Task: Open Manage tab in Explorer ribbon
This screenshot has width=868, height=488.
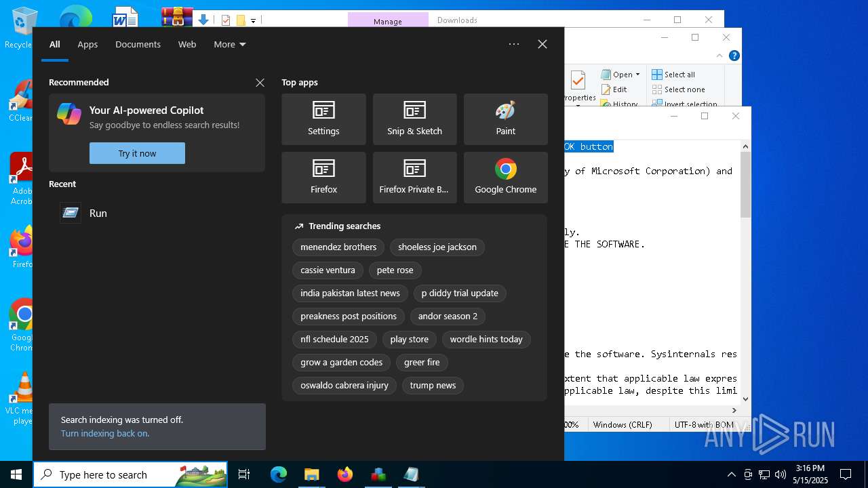Action: (x=388, y=21)
